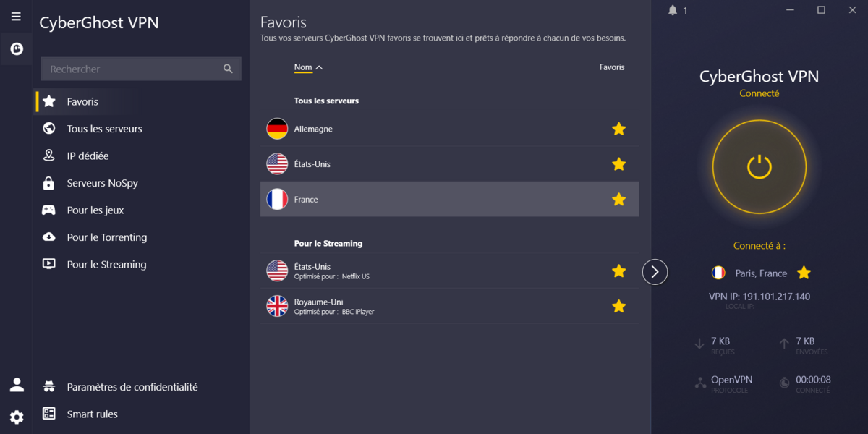Image resolution: width=868 pixels, height=434 pixels.
Task: Open Paramètres de confidentialité
Action: pos(132,387)
